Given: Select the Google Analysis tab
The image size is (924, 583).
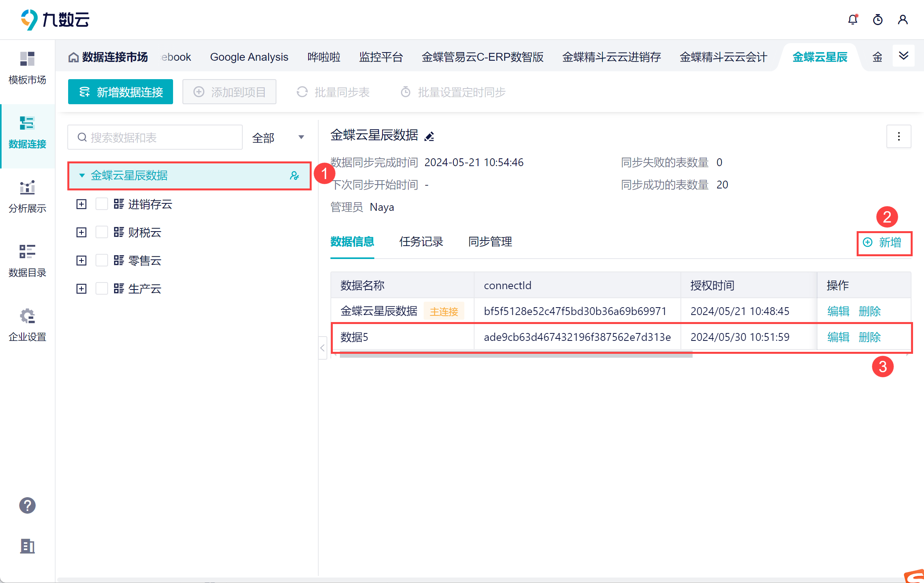Looking at the screenshot, I should pos(249,57).
